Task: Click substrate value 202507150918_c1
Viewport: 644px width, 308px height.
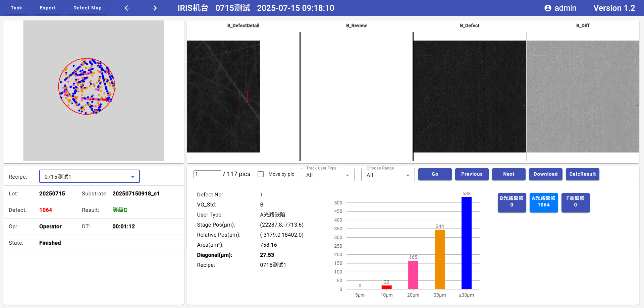Action: (136, 194)
